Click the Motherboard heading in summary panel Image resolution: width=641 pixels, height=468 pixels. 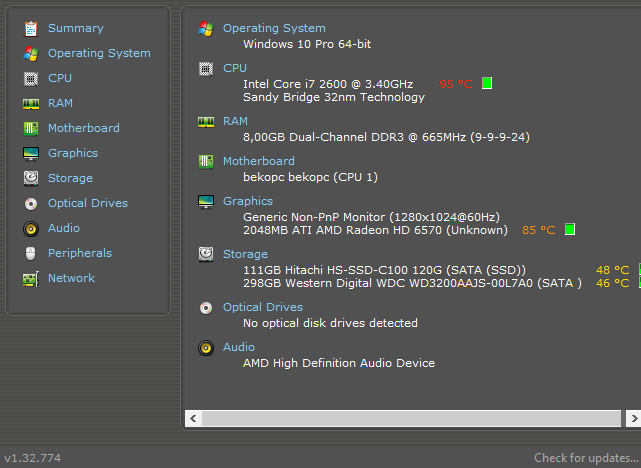(x=258, y=161)
